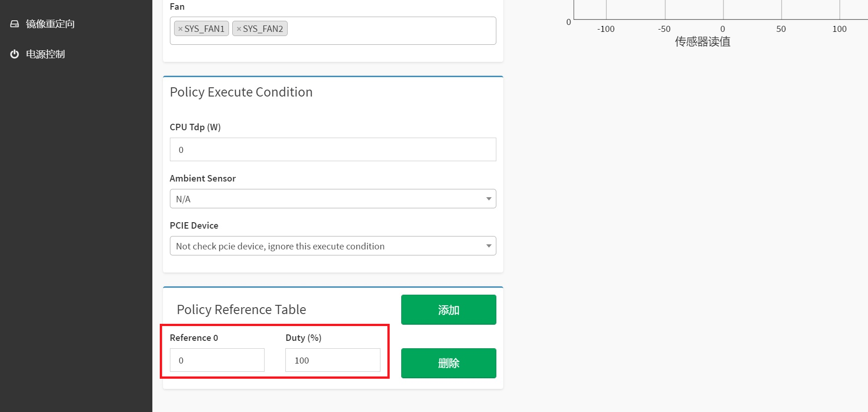Click the green 删除 button
This screenshot has height=412, width=868.
pos(449,363)
